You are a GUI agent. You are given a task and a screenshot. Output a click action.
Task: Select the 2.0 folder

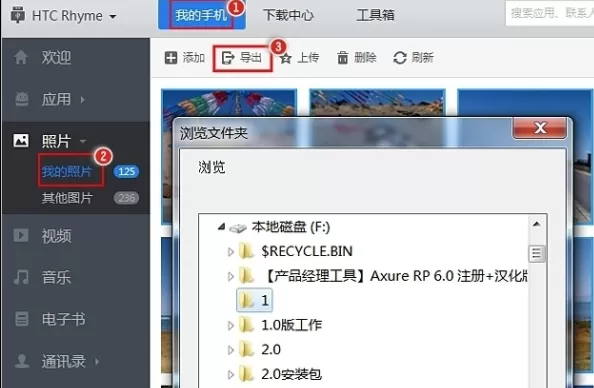[x=271, y=349]
